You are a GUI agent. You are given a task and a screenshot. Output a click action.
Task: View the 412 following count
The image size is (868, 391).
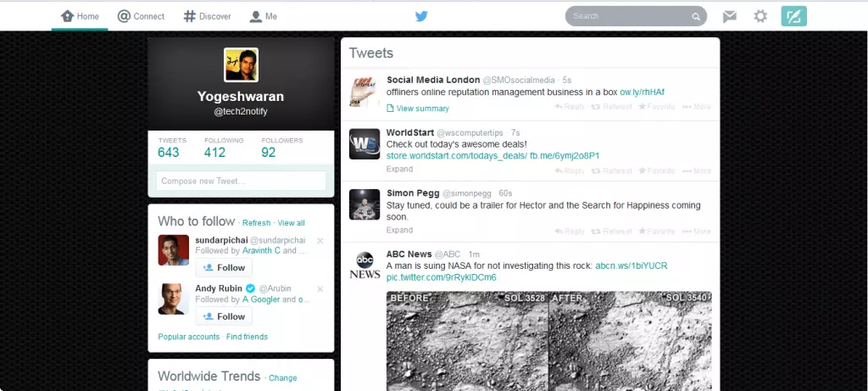pos(224,148)
